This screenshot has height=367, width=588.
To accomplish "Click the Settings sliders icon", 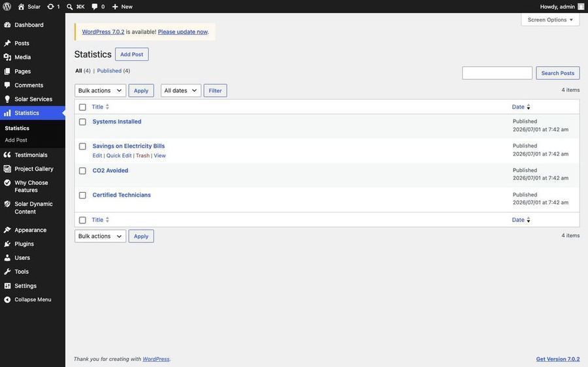I will (7, 285).
